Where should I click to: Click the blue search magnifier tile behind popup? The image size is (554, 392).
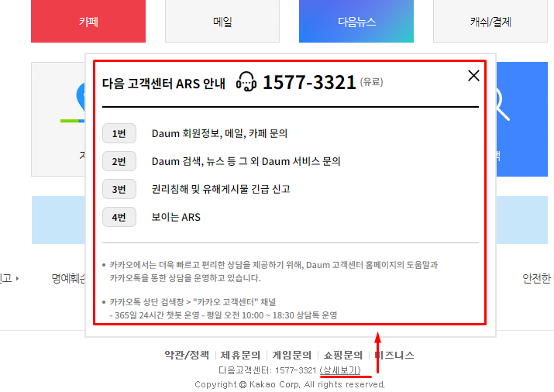click(x=522, y=119)
